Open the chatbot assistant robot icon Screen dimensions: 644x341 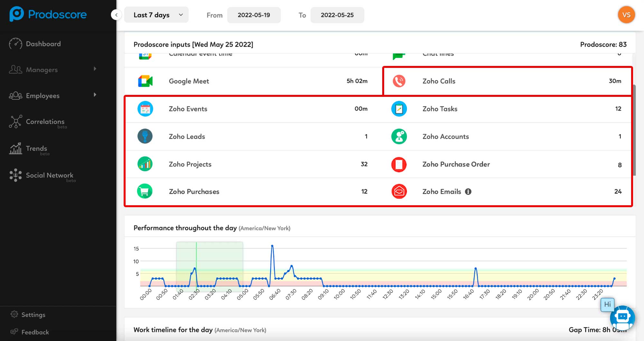point(622,318)
